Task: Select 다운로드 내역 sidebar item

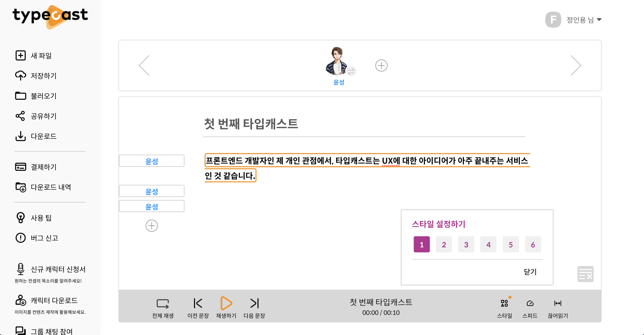Action: (x=50, y=187)
